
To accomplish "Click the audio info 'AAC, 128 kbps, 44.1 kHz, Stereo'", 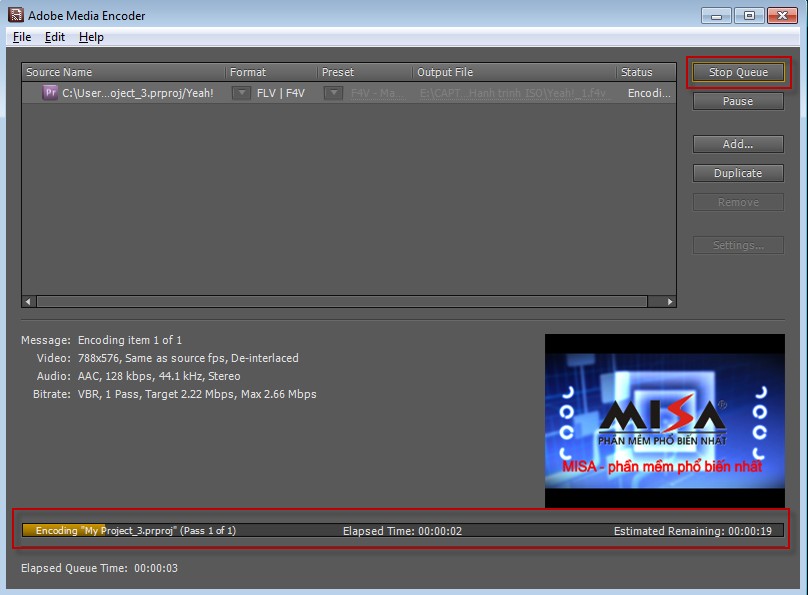I will click(159, 376).
